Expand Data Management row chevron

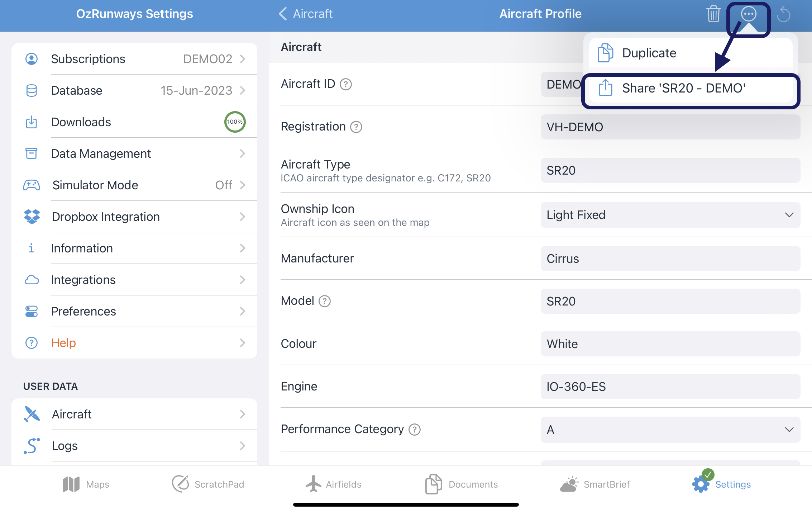point(243,153)
